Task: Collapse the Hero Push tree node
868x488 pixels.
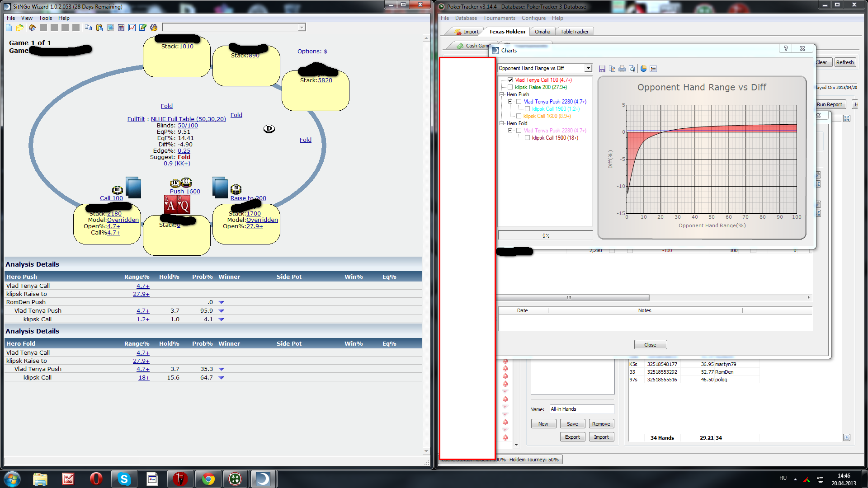Action: (501, 94)
